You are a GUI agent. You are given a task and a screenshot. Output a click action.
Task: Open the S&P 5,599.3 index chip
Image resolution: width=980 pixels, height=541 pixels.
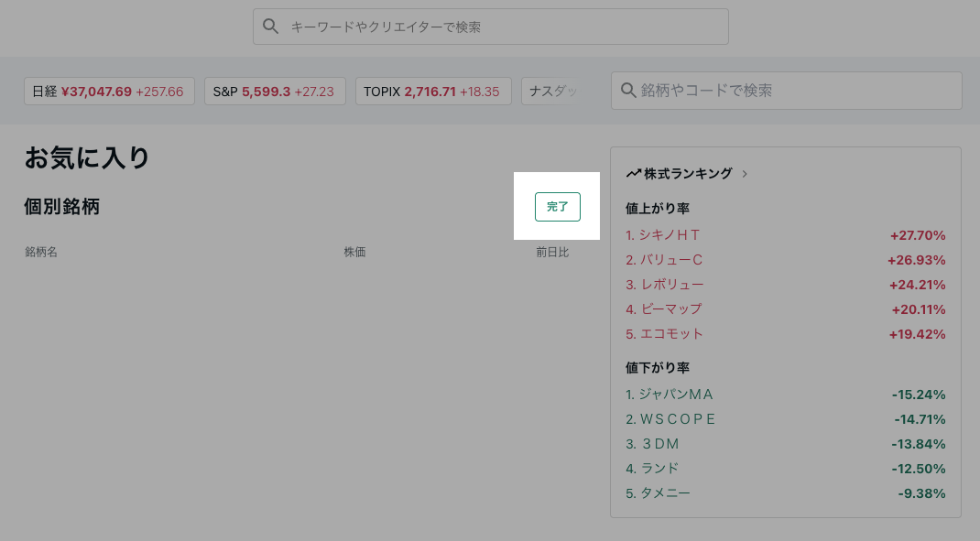point(275,92)
